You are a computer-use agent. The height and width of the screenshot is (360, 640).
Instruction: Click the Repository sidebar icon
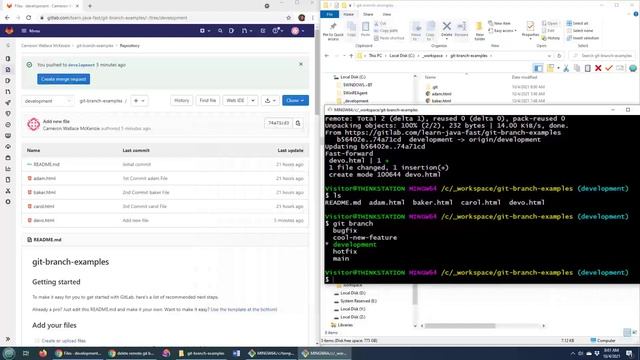[x=8, y=70]
